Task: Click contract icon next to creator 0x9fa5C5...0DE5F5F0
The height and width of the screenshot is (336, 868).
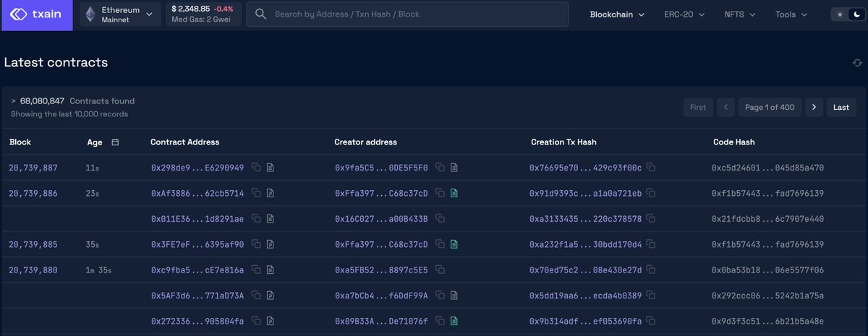Action: pyautogui.click(x=454, y=168)
